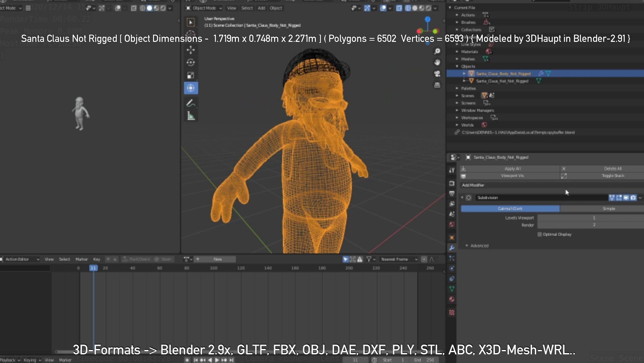Open the Scene properties tab
644x363 pixels.
click(x=452, y=214)
